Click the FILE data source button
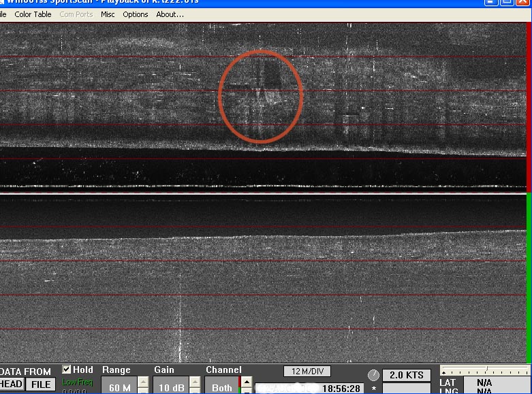532x394 pixels. (41, 384)
